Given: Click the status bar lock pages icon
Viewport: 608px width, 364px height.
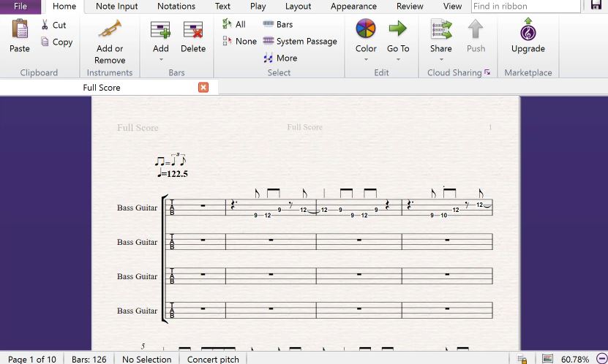Looking at the screenshot, I should [x=522, y=360].
